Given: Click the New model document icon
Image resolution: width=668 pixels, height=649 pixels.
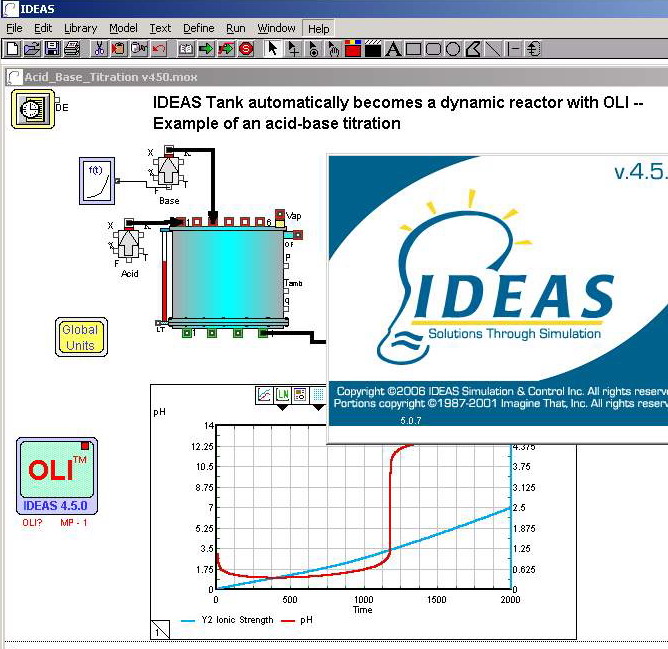Looking at the screenshot, I should [x=12, y=49].
